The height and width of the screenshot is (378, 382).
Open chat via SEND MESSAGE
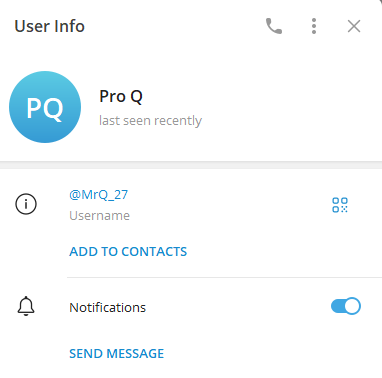point(116,353)
